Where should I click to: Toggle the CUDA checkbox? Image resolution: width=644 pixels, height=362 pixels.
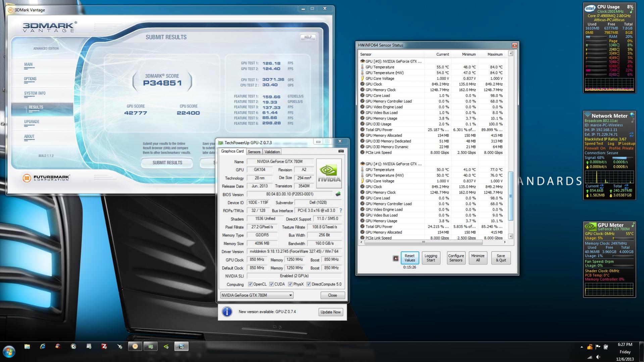(271, 284)
